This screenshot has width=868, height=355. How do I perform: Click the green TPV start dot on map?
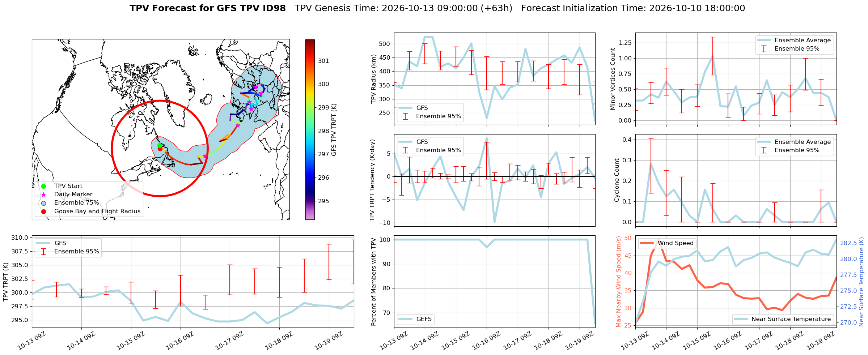click(160, 145)
